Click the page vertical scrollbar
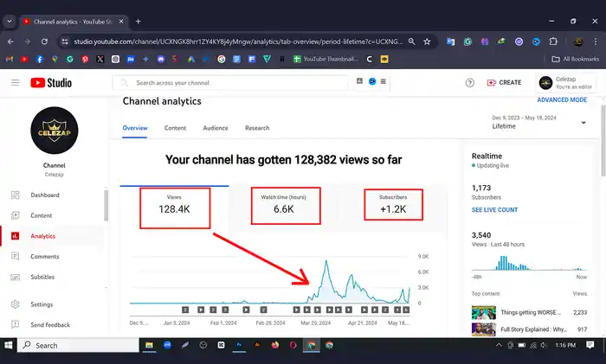This screenshot has height=364, width=606. (x=603, y=141)
